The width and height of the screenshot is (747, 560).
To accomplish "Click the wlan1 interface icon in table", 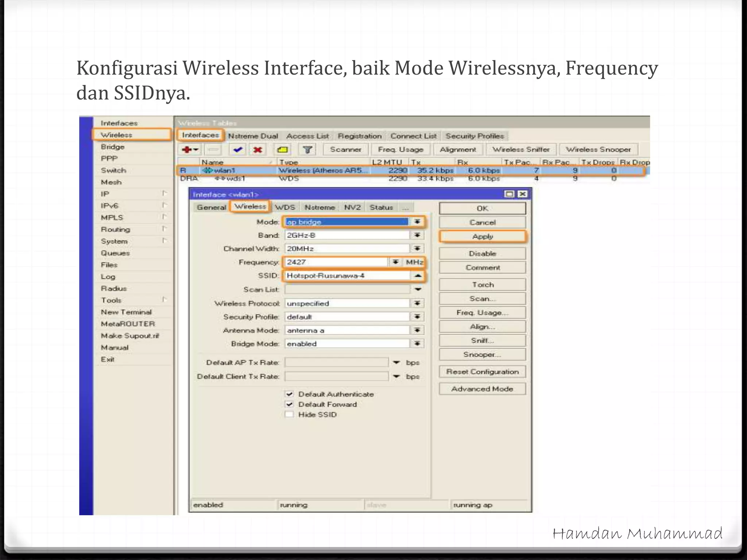I will pos(208,170).
